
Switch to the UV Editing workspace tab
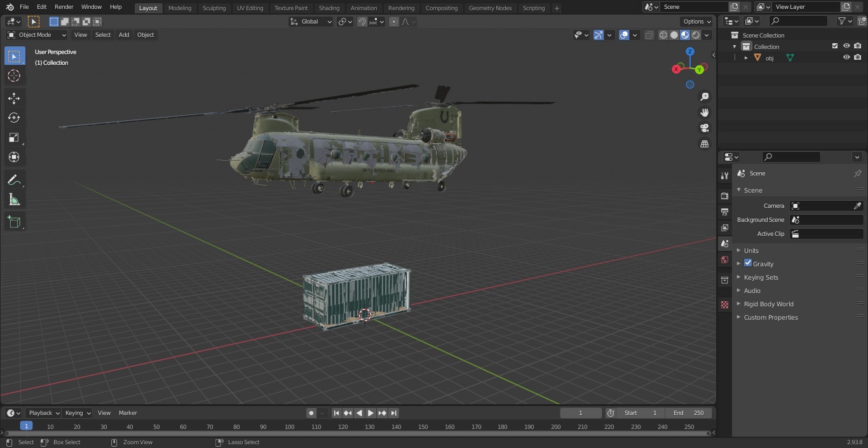[250, 8]
